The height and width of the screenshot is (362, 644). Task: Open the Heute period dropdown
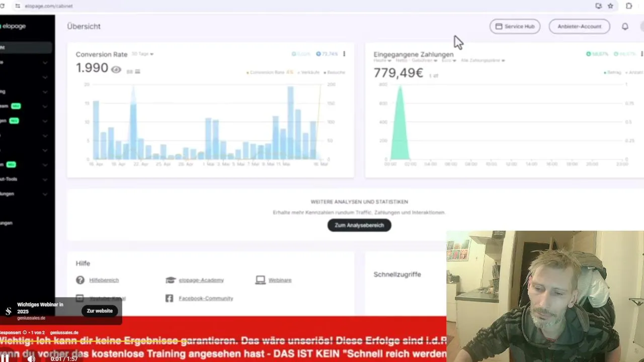(x=382, y=60)
